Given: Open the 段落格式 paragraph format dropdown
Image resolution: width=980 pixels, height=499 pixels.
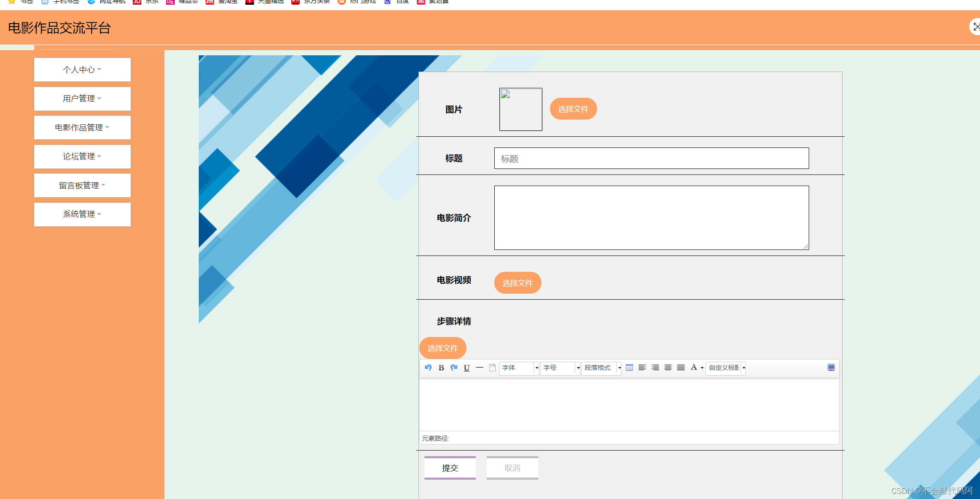Looking at the screenshot, I should [x=601, y=368].
